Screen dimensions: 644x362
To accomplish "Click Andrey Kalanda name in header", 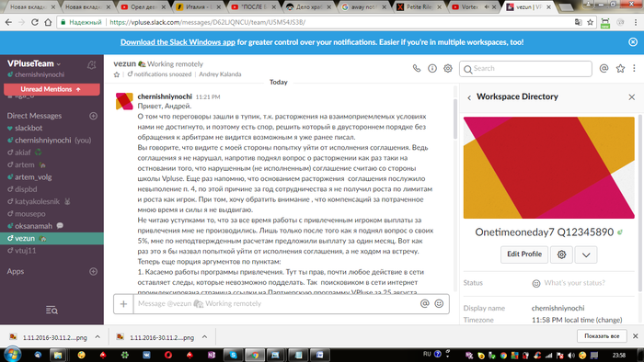I will click(220, 74).
